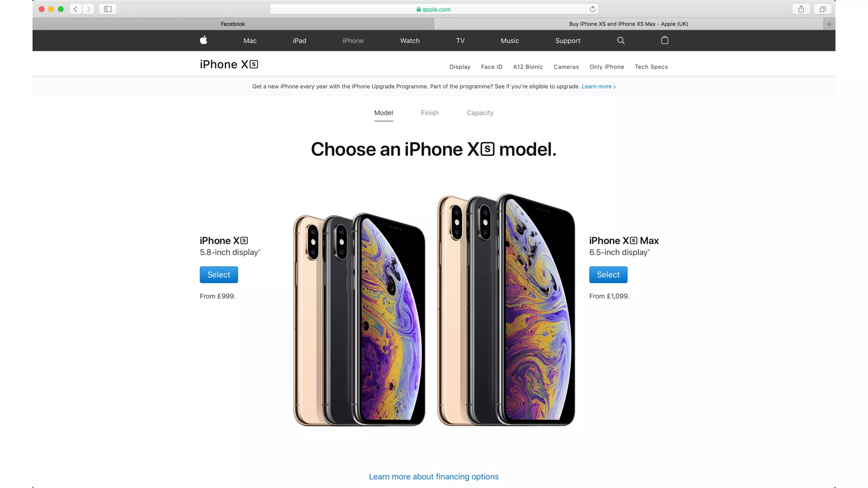Open the Mac menu in navigation
868x488 pixels.
tap(250, 41)
